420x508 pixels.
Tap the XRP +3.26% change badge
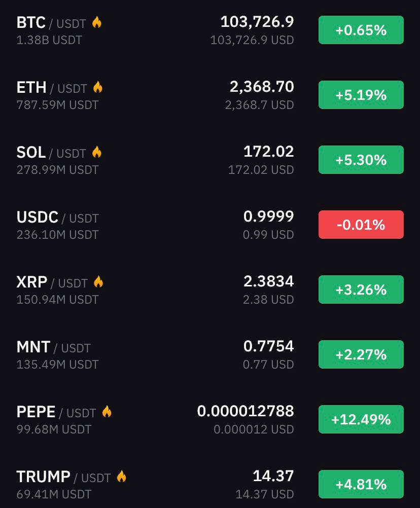click(361, 289)
